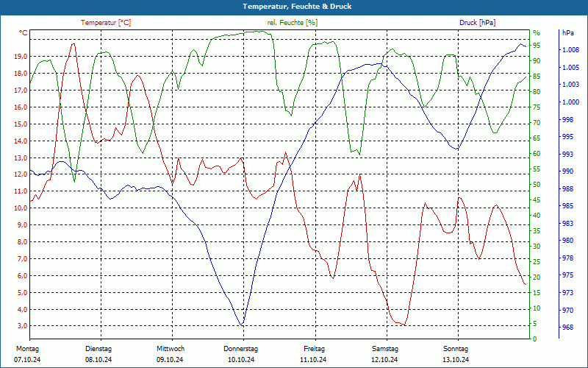Click the '985' pressure axis value
This screenshot has width=588, height=368.
click(x=567, y=206)
